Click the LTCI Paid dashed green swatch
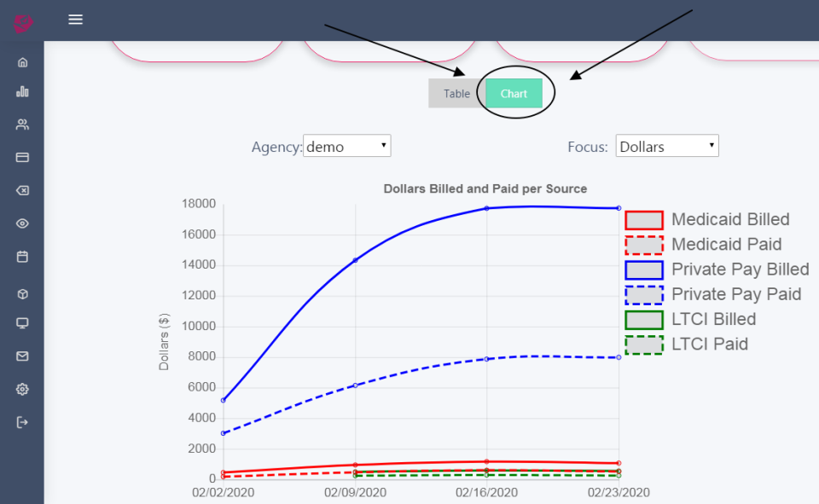819x504 pixels. 644,345
